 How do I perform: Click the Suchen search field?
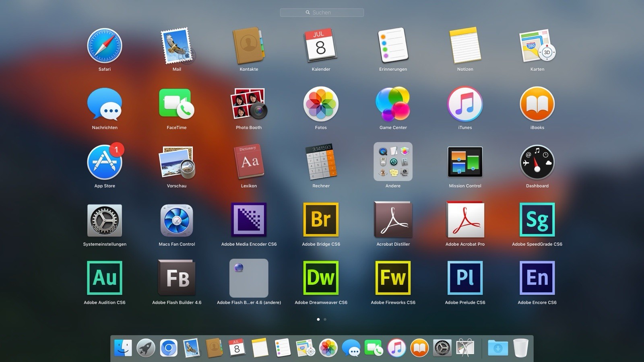coord(322,12)
